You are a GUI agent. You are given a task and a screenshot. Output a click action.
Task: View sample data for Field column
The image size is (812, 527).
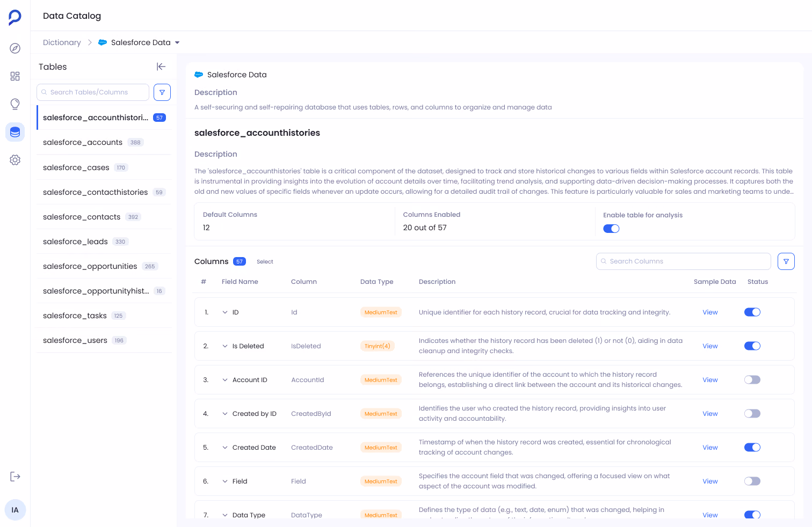click(710, 481)
